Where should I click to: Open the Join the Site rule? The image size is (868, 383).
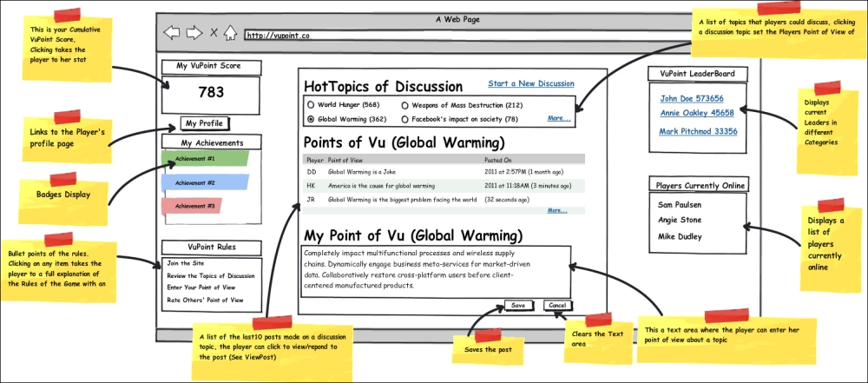(x=186, y=263)
